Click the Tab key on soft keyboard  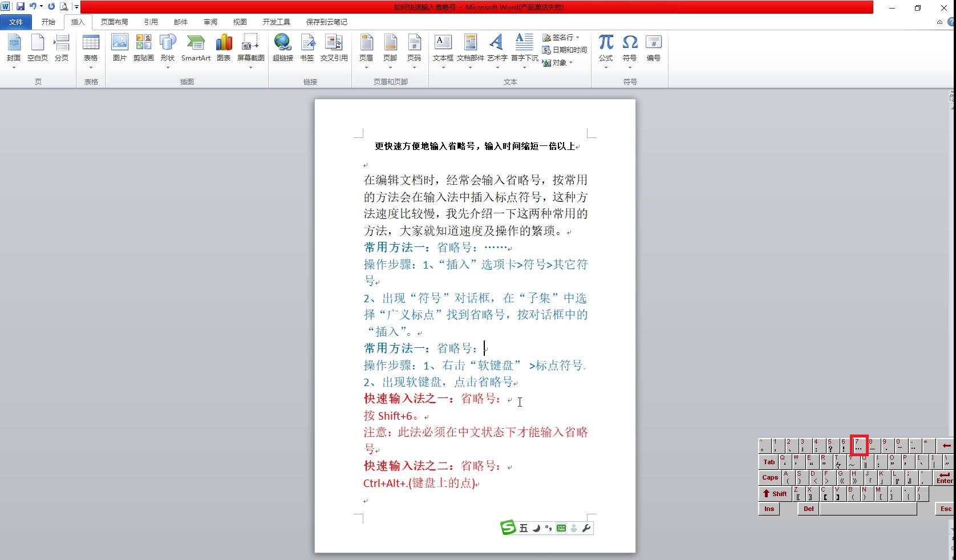click(769, 461)
